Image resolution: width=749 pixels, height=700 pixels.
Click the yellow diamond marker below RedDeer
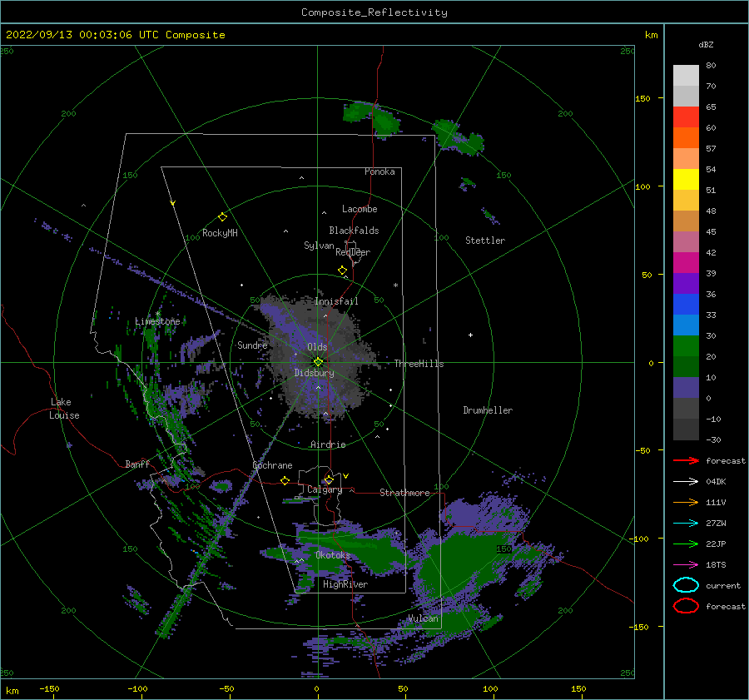343,271
